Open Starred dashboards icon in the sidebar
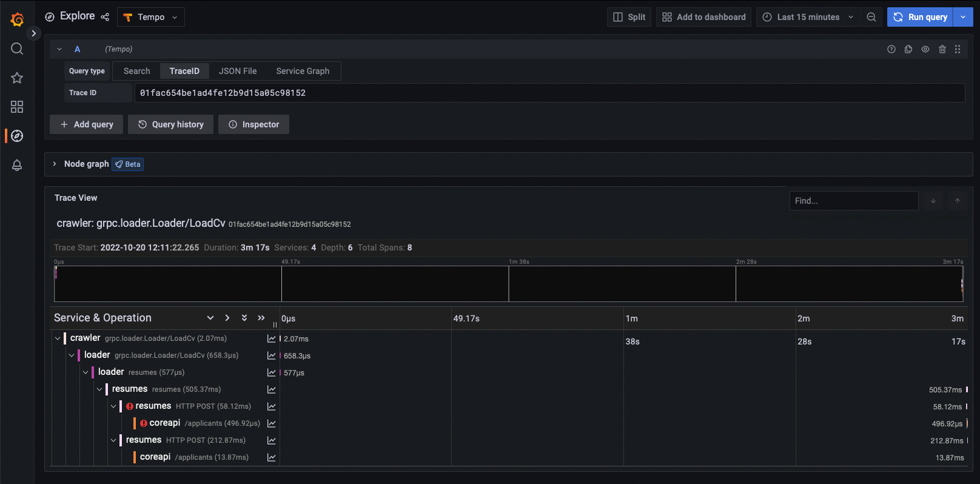This screenshot has height=484, width=980. [x=17, y=78]
